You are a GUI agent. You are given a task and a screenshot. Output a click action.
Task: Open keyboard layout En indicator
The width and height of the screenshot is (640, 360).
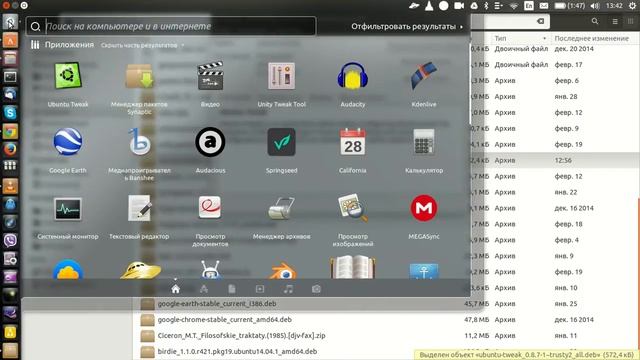tap(529, 6)
